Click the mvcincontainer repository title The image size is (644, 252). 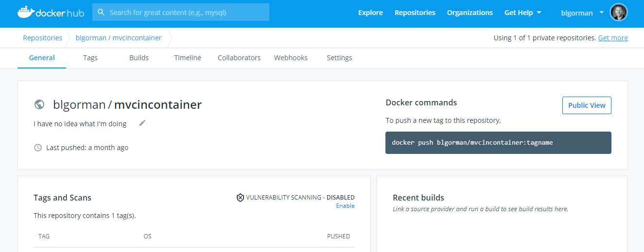tap(158, 104)
